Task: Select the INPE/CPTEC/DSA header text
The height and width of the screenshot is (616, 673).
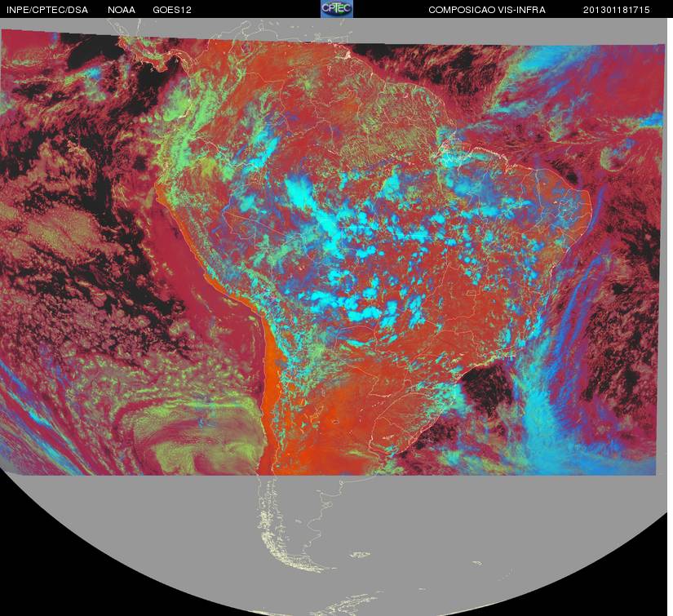Action: tap(47, 10)
